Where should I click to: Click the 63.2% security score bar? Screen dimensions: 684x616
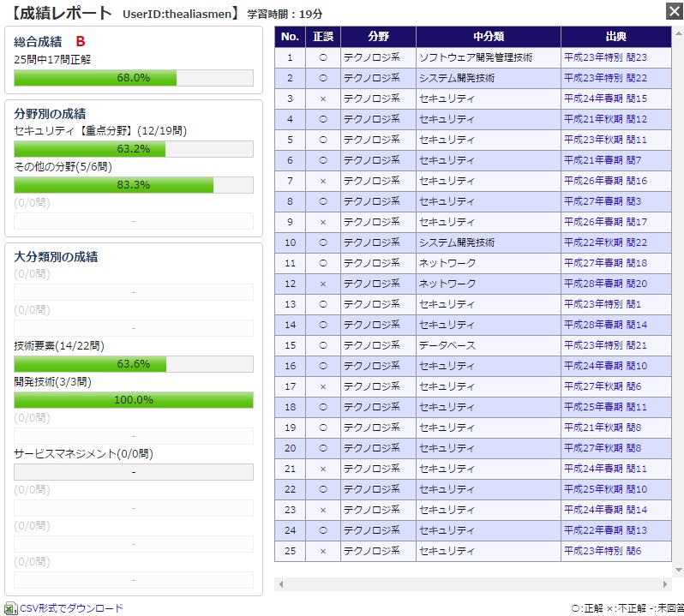tap(134, 149)
